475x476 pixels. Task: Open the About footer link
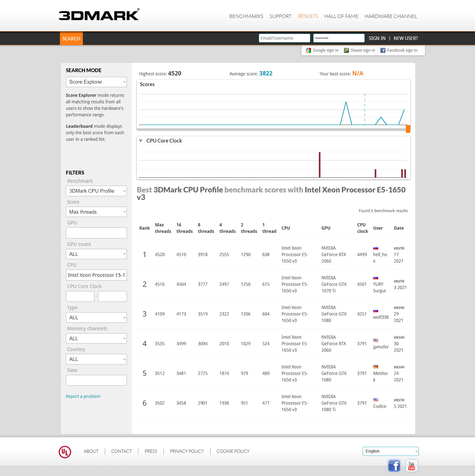[x=91, y=451]
